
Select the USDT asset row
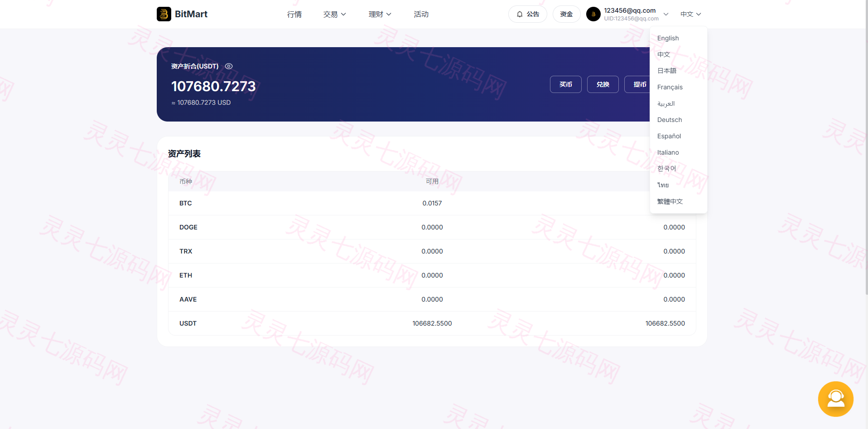[x=432, y=323]
